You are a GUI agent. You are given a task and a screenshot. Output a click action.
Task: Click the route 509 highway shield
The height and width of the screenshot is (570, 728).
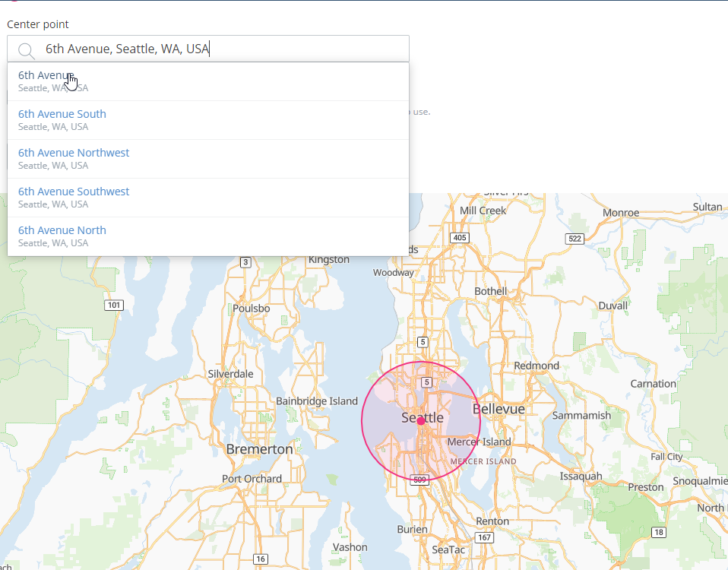pos(419,480)
